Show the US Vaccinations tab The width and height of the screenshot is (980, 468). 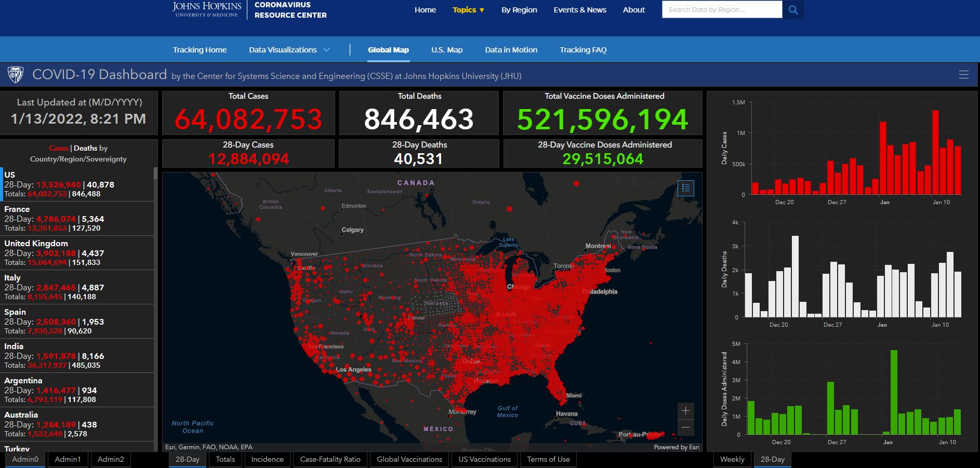(485, 459)
